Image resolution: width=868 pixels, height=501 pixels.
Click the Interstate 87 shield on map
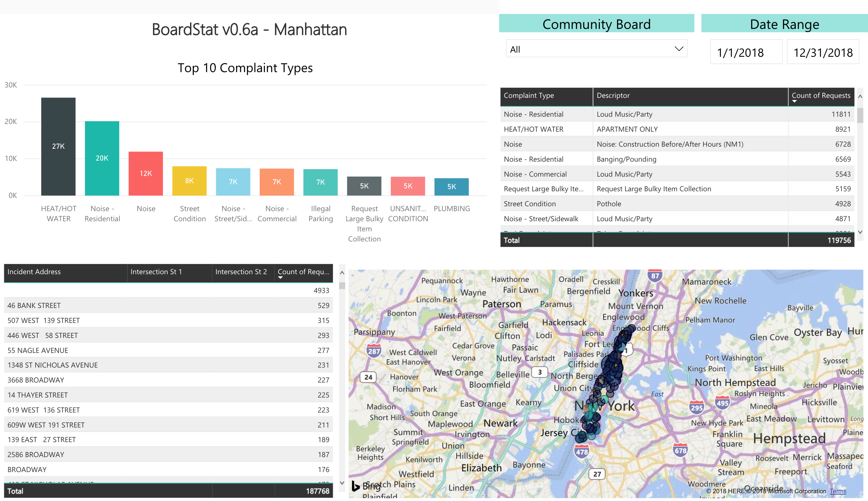(x=655, y=276)
